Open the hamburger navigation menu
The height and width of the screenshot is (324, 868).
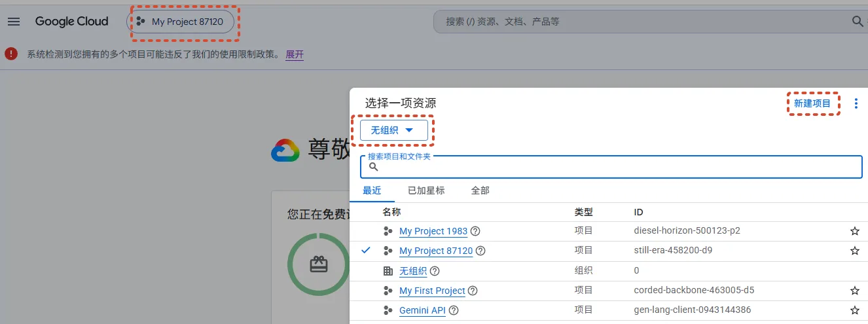tap(14, 22)
